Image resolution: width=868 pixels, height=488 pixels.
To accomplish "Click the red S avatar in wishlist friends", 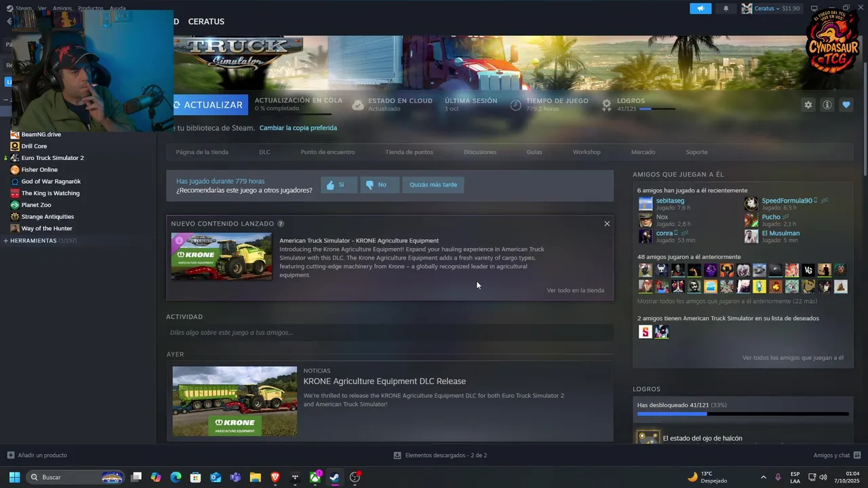I will 646,332.
